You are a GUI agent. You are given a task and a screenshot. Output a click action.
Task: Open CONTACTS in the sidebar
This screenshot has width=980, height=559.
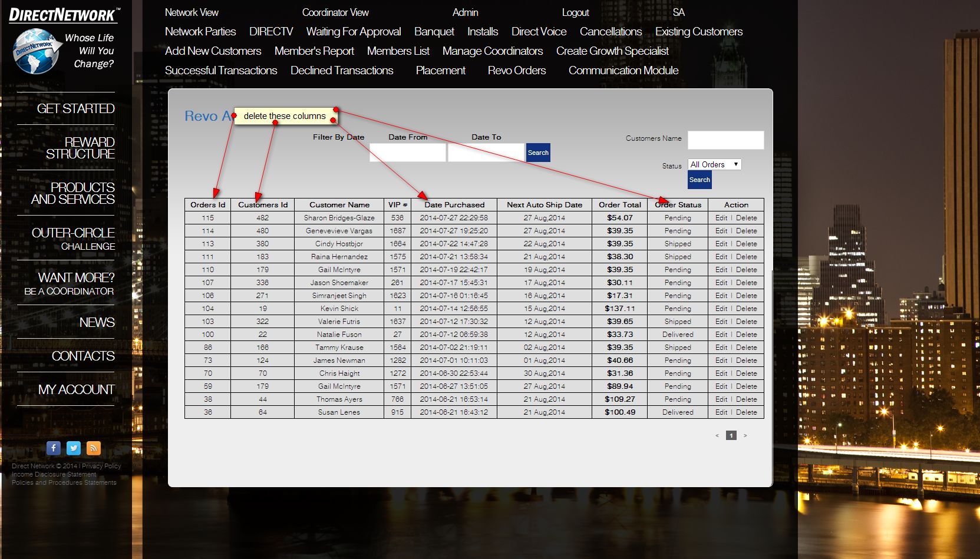click(x=83, y=356)
